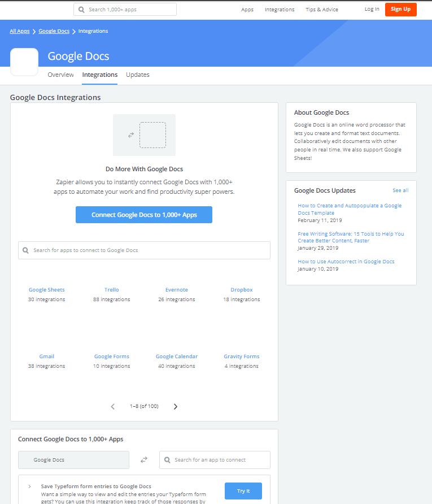Viewport: 432px width, 504px height.
Task: Click the 'February 11, 2019' date
Action: click(x=320, y=220)
